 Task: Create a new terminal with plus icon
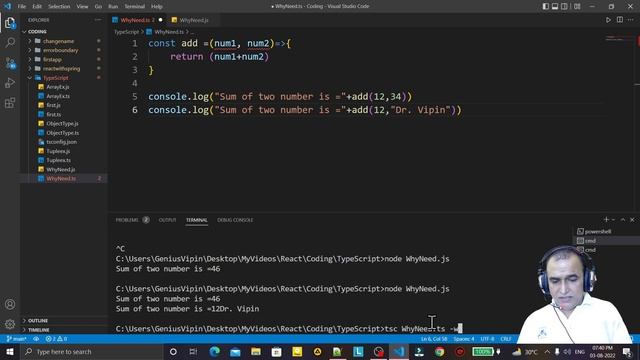click(606, 220)
